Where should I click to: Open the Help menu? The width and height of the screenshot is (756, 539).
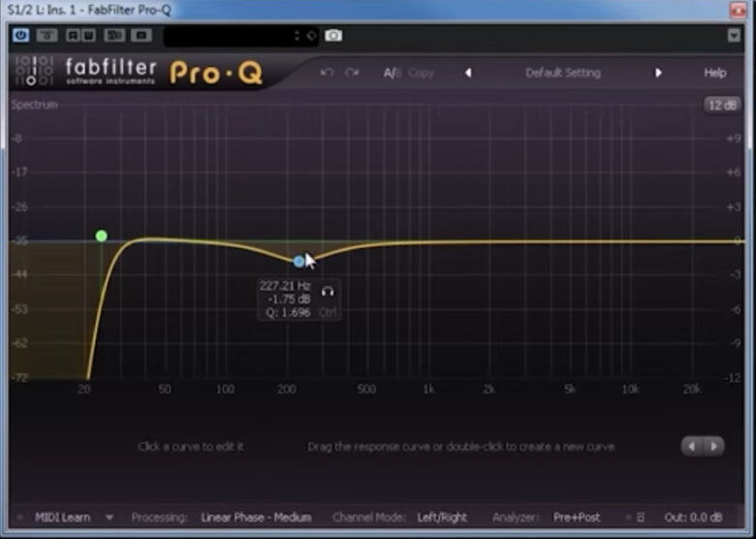point(715,73)
